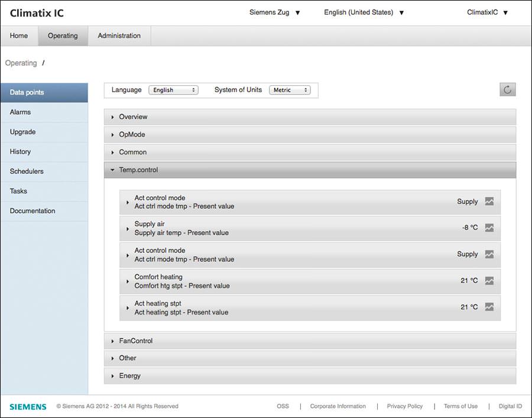The height and width of the screenshot is (418, 532).
Task: Expand the Supply air row arrow
Action: click(128, 229)
